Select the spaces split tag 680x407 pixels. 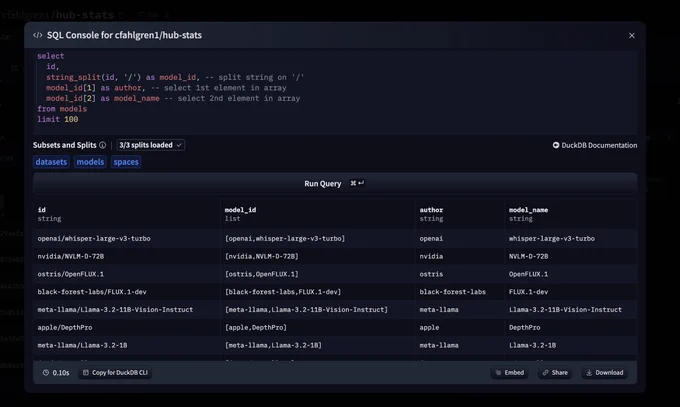click(x=126, y=162)
